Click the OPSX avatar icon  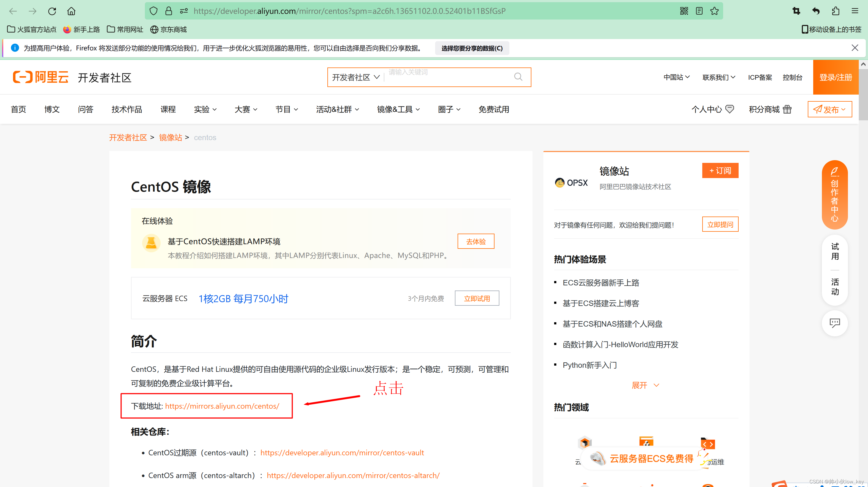(x=559, y=183)
